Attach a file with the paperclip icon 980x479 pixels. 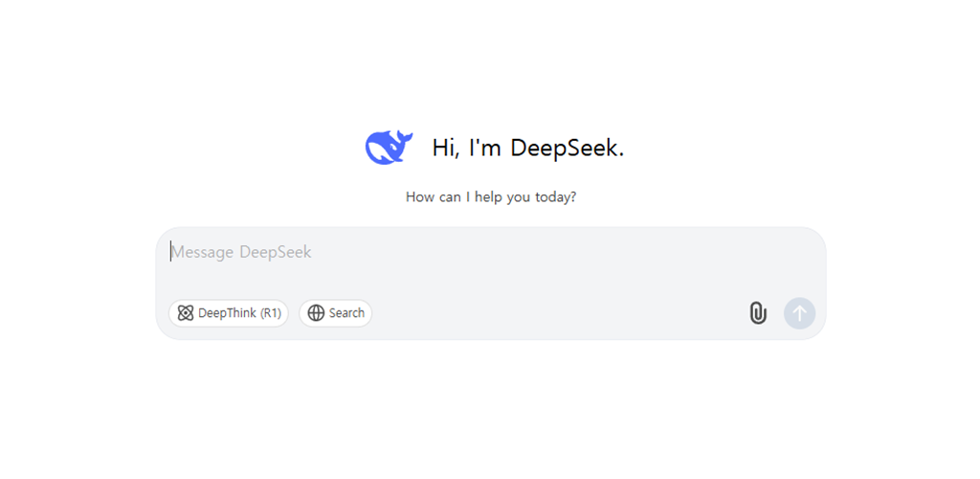(757, 313)
